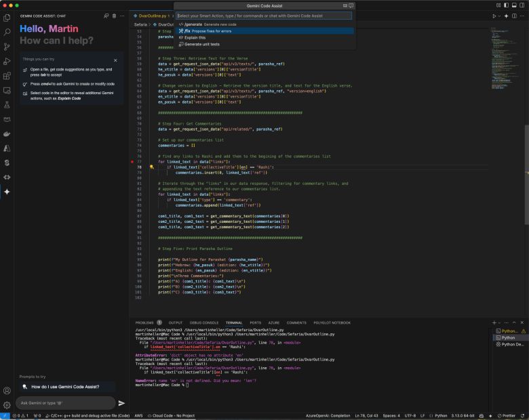This screenshot has height=420, width=529.
Task: Open the Extensions view in activity bar
Action: tap(7, 77)
